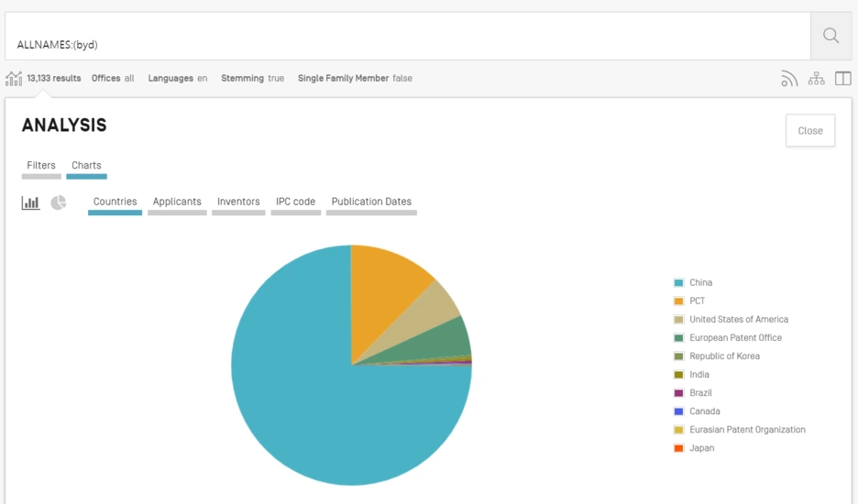Screen dimensions: 858x504
Task: Click the analysis chart icon beside results
Action: click(14, 79)
